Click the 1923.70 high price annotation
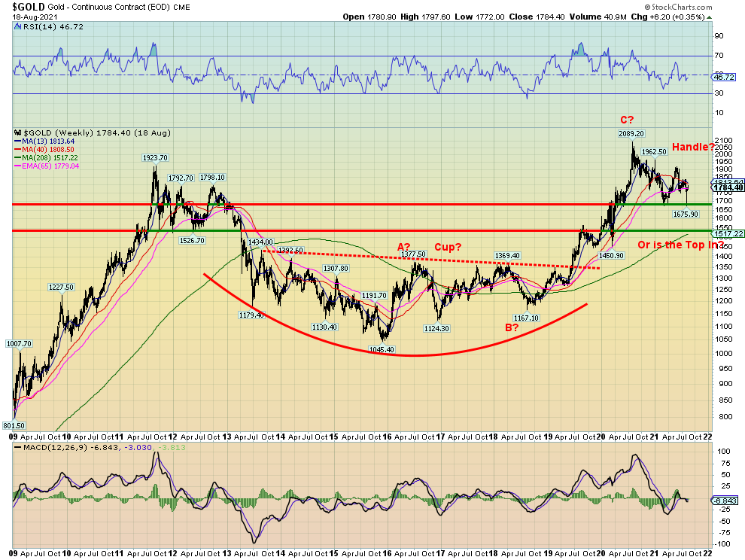Image resolution: width=745 pixels, height=560 pixels. [x=154, y=158]
